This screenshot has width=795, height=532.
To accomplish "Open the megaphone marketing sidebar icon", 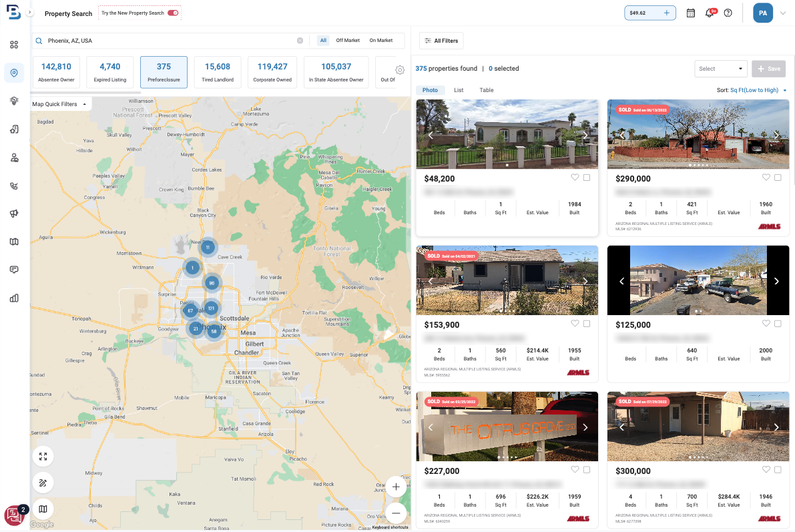I will pos(14,214).
